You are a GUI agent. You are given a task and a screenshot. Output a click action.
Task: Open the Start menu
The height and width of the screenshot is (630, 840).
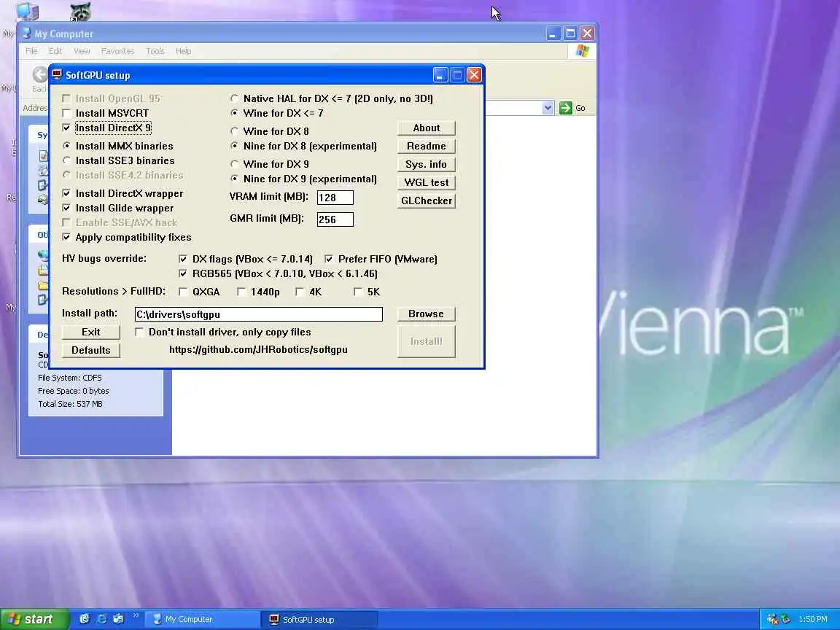click(x=34, y=619)
